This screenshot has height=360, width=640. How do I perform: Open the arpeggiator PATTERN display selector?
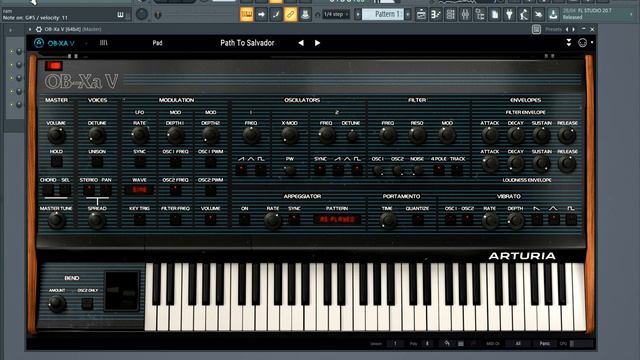tap(337, 220)
